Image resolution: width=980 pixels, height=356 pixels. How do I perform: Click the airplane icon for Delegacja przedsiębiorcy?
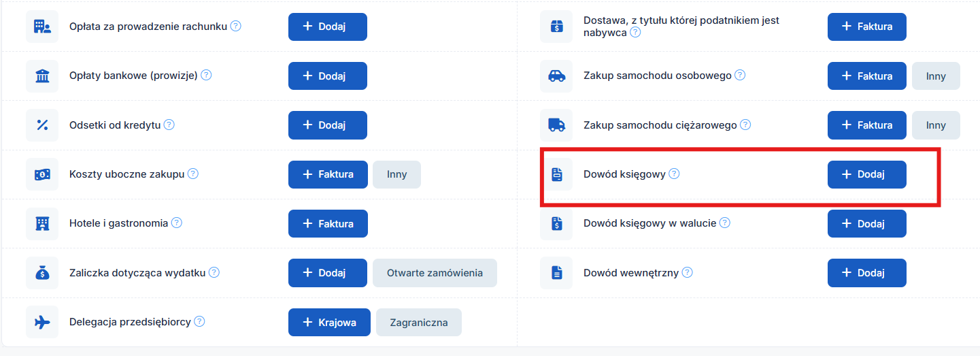42,322
